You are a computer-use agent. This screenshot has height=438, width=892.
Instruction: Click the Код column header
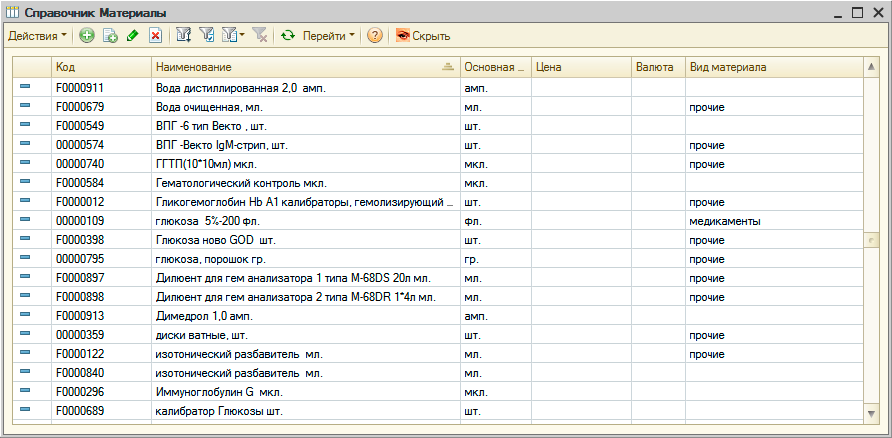click(x=100, y=67)
